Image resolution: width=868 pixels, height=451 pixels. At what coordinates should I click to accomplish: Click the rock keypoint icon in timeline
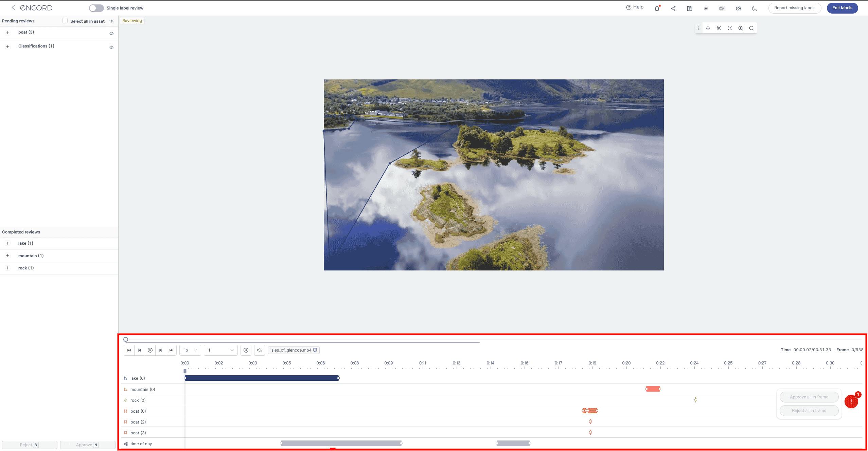(126, 400)
